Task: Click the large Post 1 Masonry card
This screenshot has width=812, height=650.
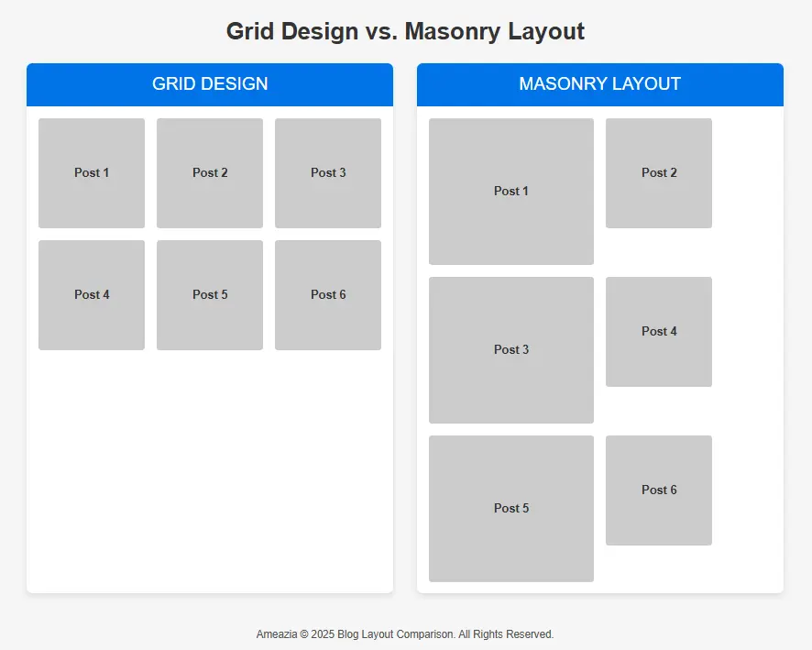Action: click(511, 191)
